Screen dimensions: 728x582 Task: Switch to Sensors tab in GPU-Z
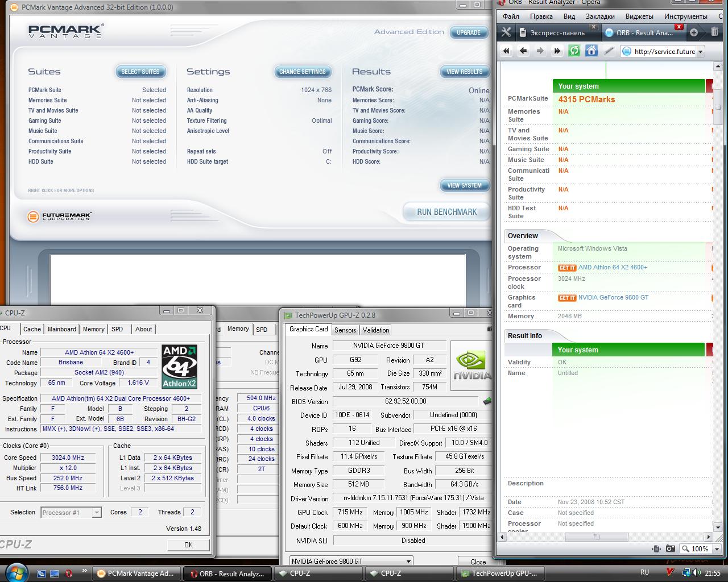[345, 330]
